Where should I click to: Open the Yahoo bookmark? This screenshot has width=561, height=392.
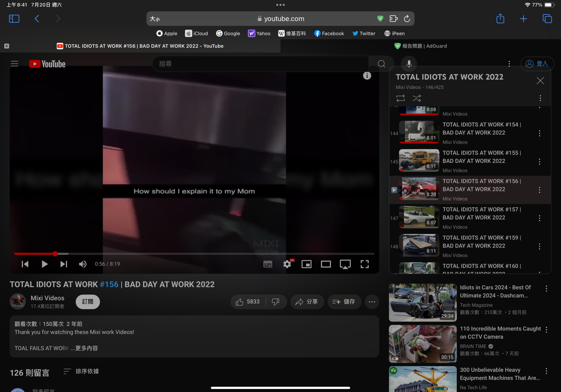(259, 33)
